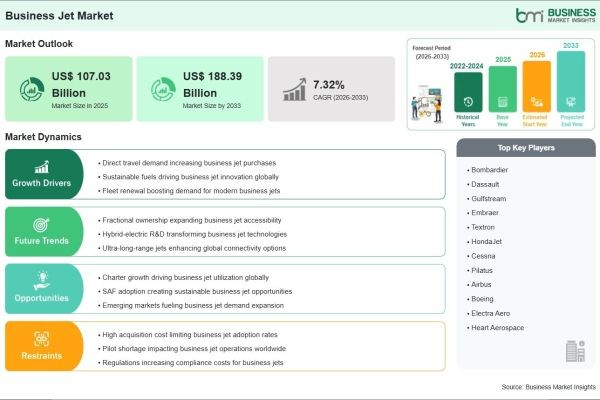This screenshot has width=600, height=400.
Task: Click the CAGR (2026-2033) caption
Action: (x=341, y=98)
